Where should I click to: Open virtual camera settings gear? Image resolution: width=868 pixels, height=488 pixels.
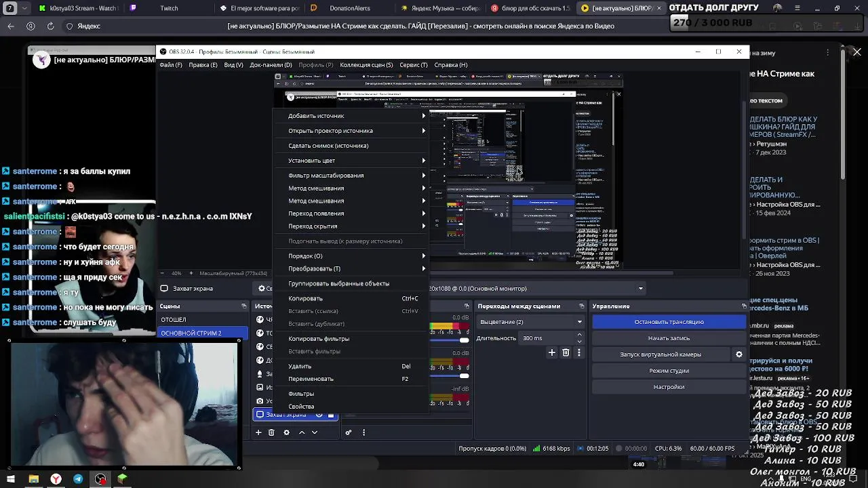[739, 354]
